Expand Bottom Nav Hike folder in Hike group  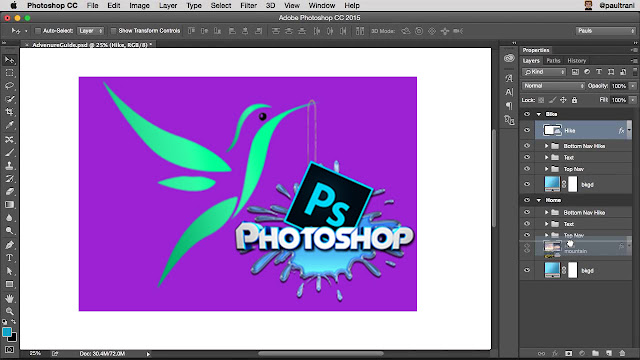[x=547, y=146]
